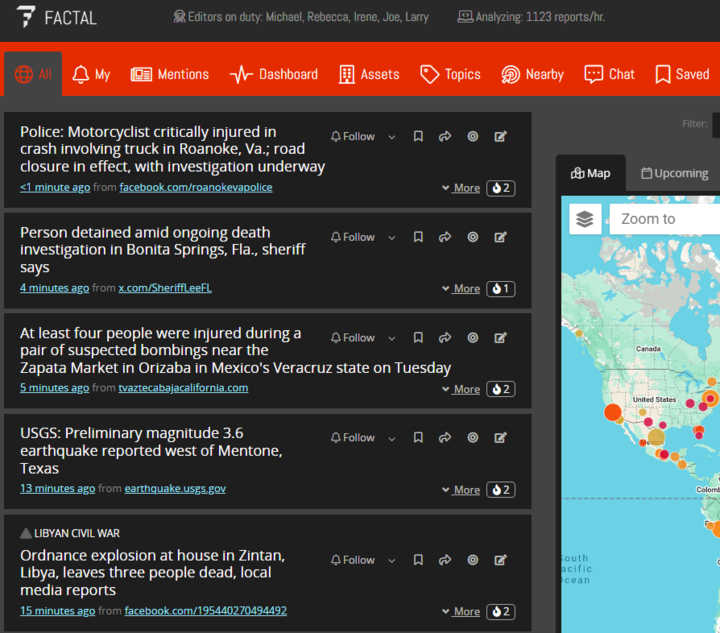Follow the Bonita Springs death investigation story
This screenshot has height=633, width=720.
pyautogui.click(x=353, y=237)
